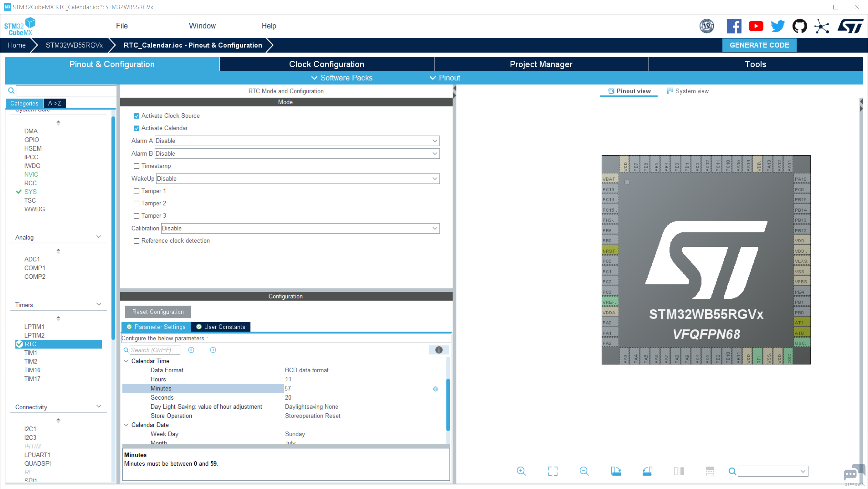Enable Reference clock detection checkbox

[136, 241]
